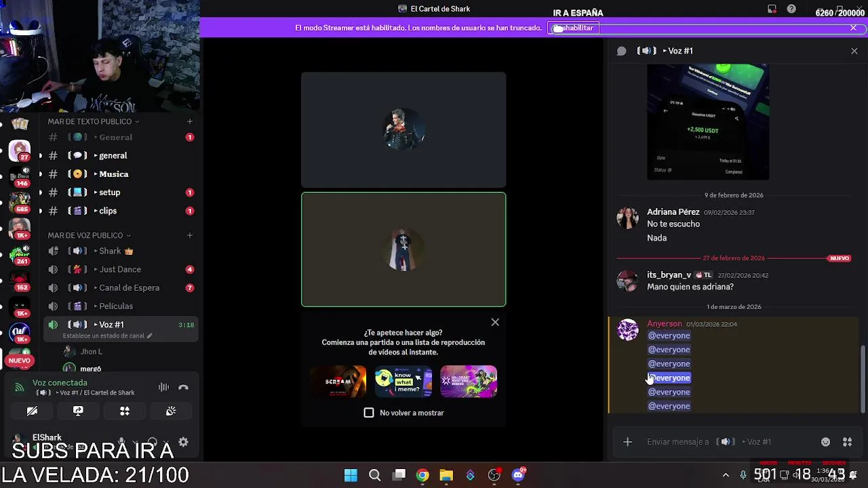Join the Películas voice channel
Viewport: 868px width, 488px height.
coord(121,306)
